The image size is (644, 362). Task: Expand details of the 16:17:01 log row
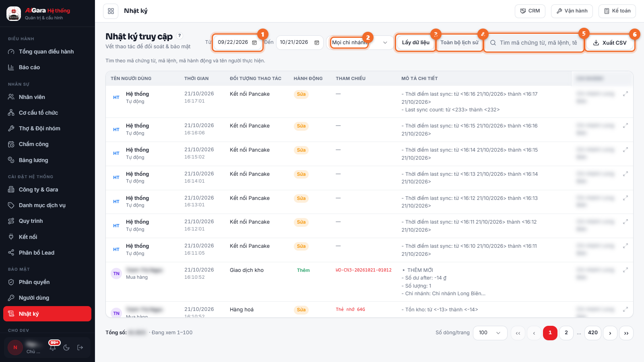625,94
